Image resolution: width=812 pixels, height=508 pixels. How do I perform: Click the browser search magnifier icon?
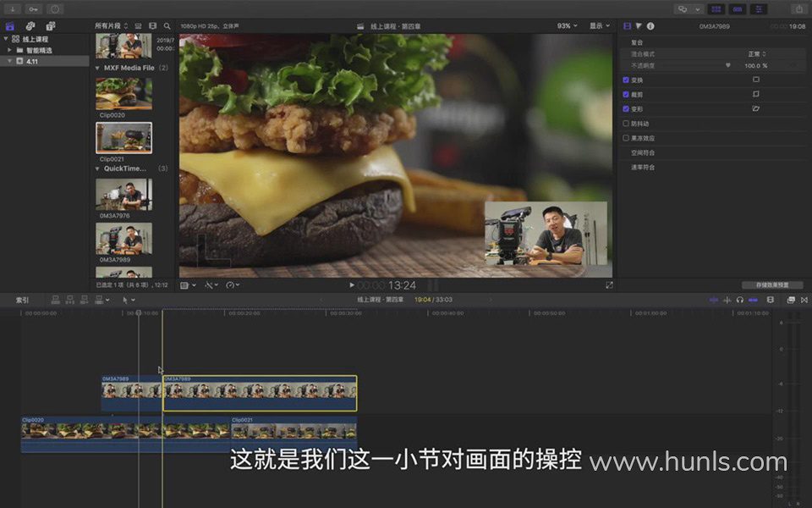[x=167, y=26]
